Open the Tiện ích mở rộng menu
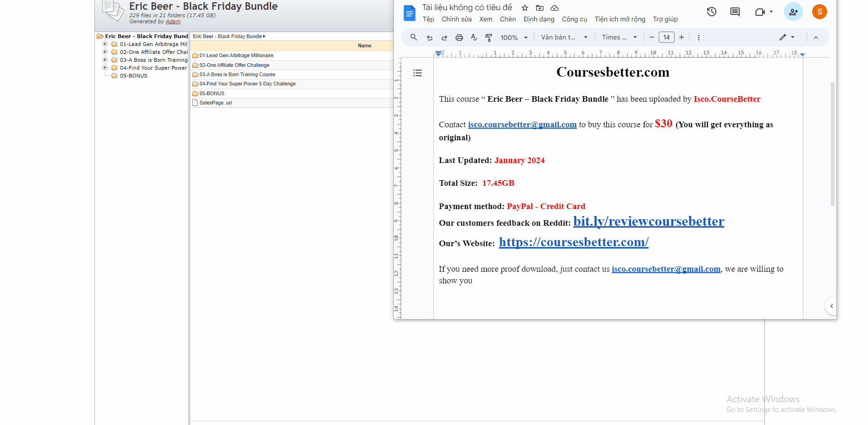The image size is (868, 425). coord(620,19)
